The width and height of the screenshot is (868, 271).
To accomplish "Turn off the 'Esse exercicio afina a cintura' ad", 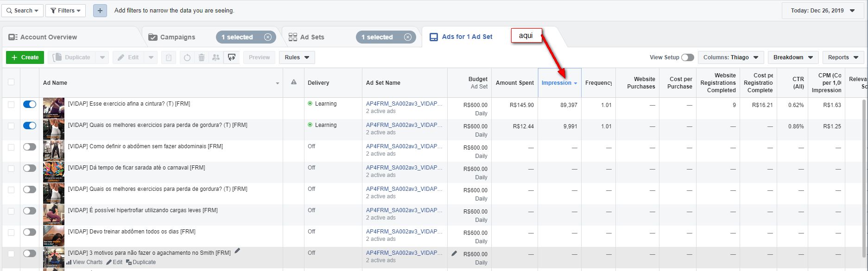I will 30,105.
